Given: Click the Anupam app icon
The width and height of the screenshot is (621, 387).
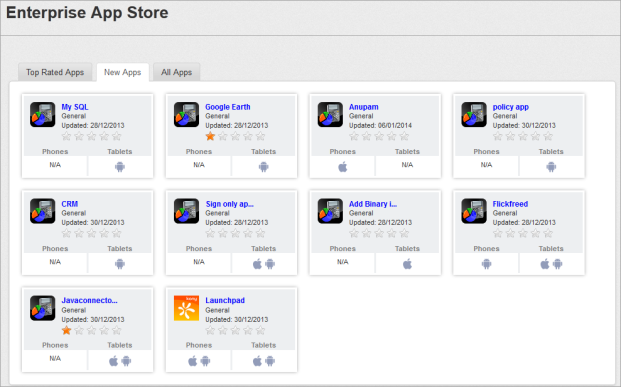Looking at the screenshot, I should (330, 114).
